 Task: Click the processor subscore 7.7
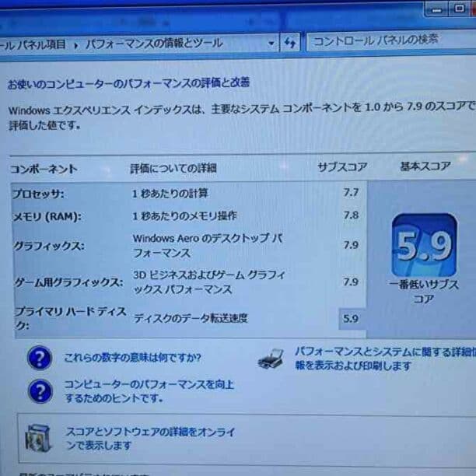click(x=352, y=192)
